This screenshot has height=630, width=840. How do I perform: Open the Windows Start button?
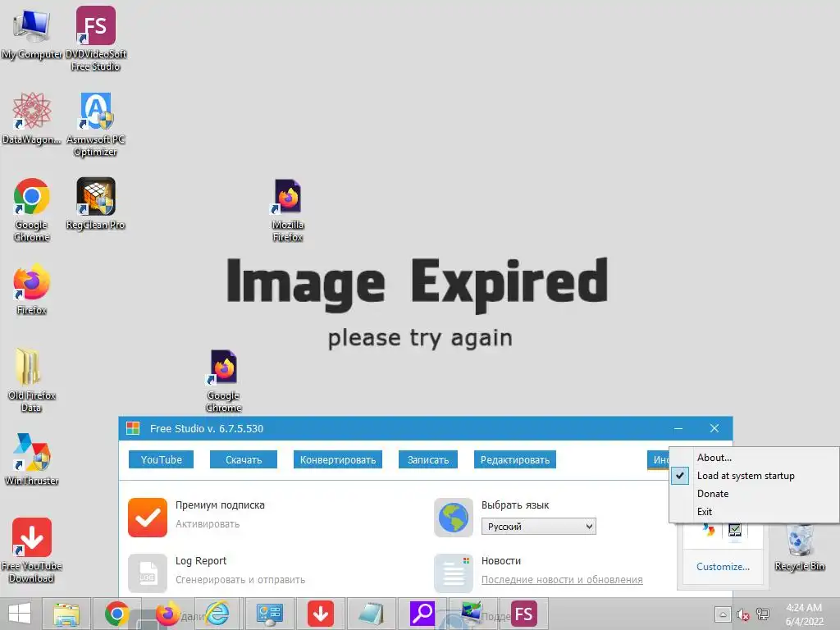(x=20, y=614)
